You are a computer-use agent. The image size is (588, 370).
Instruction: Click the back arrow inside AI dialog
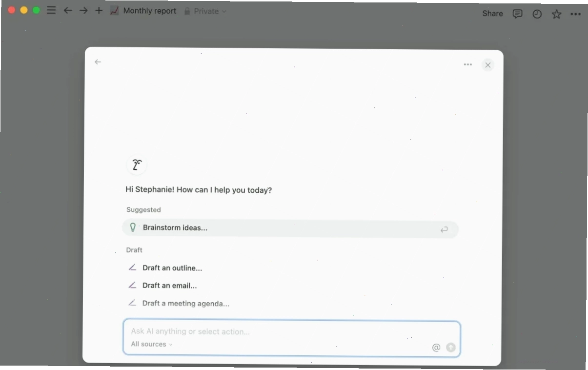(98, 62)
